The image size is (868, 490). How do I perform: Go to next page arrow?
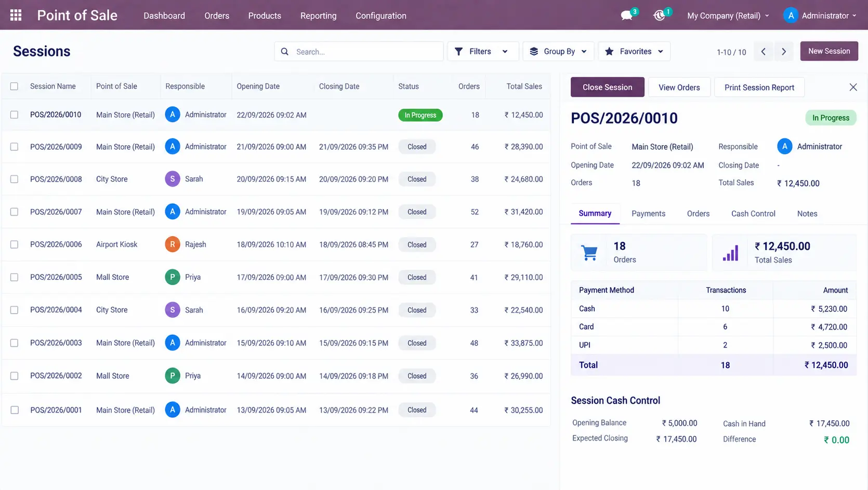tap(784, 51)
